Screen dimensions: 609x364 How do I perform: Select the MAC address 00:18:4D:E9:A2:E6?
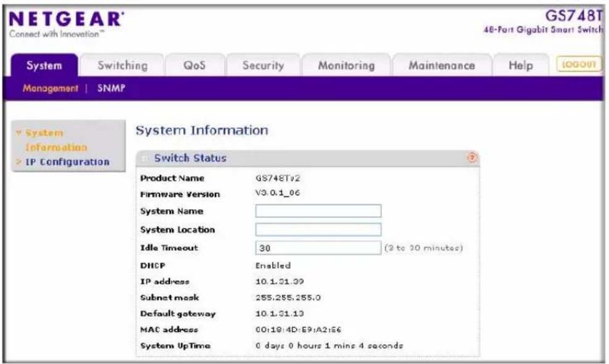[298, 330]
